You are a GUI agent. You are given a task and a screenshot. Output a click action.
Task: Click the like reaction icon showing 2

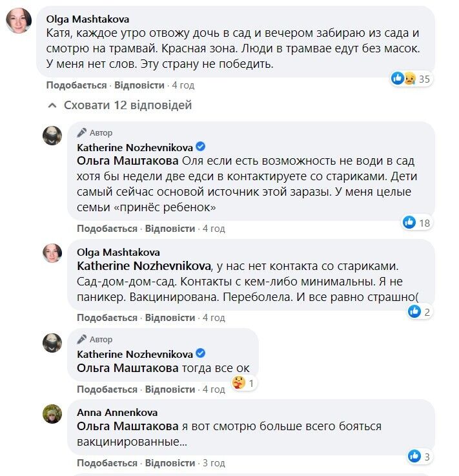click(x=414, y=312)
